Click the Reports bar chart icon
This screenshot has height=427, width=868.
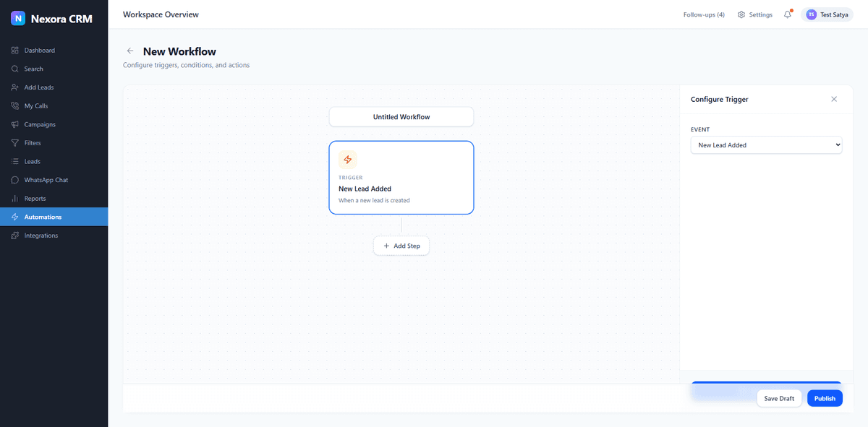[15, 199]
